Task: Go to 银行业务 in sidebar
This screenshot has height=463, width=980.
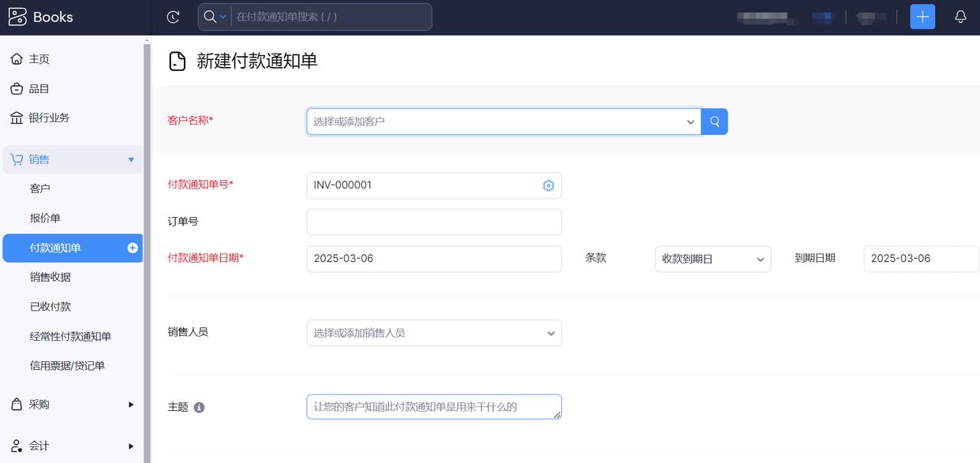Action: point(49,118)
